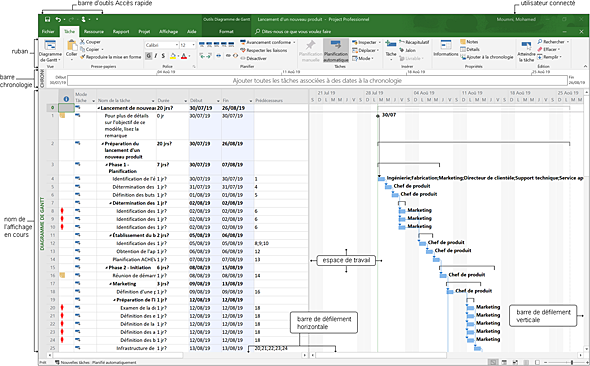Mark task 50% complete
The height and width of the screenshot is (366, 590).
click(x=217, y=45)
